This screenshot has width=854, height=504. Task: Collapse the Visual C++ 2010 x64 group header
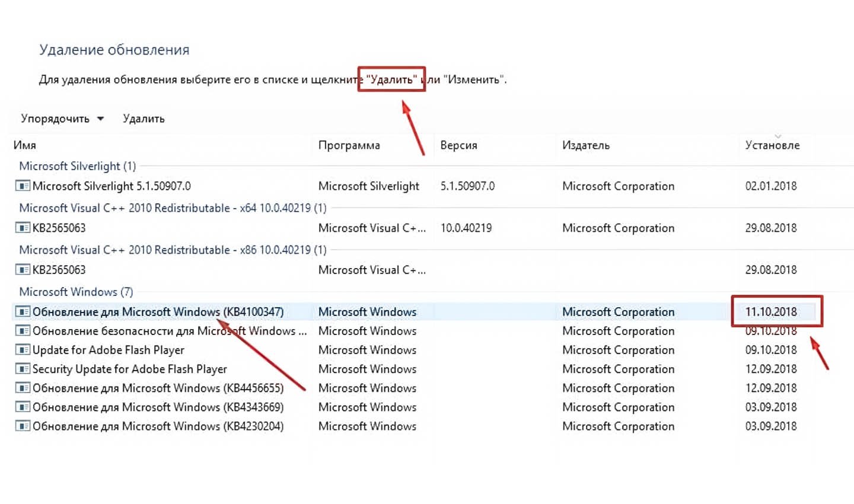(x=173, y=208)
